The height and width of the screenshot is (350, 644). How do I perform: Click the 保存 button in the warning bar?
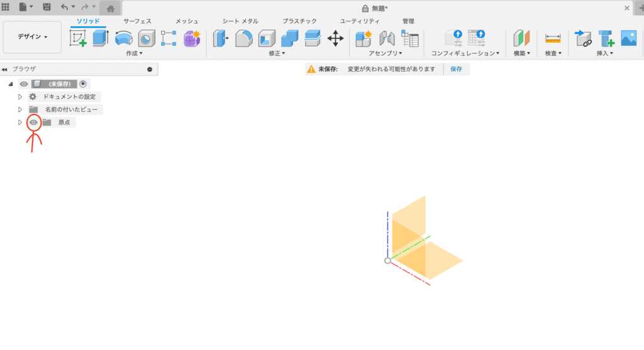pos(456,69)
